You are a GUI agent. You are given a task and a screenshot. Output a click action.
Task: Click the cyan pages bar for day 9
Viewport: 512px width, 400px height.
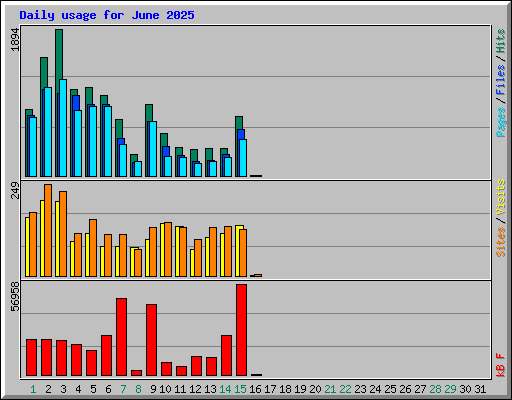tap(153, 149)
